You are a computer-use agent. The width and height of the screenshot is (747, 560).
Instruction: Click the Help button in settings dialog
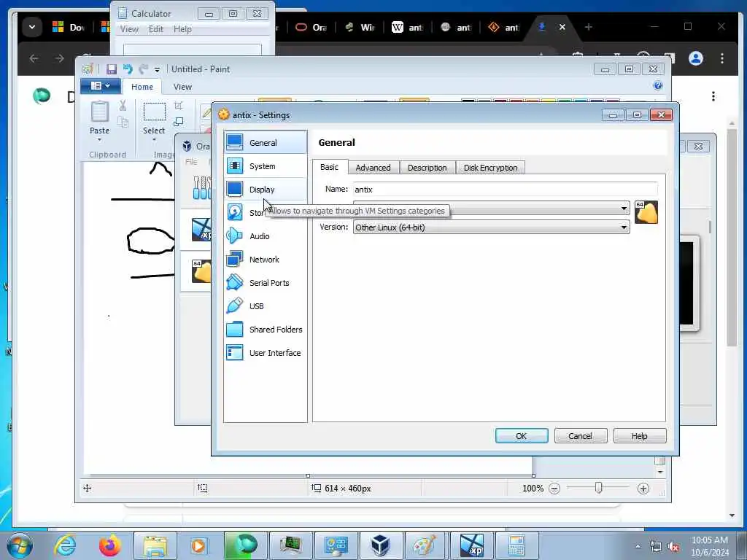tap(639, 436)
